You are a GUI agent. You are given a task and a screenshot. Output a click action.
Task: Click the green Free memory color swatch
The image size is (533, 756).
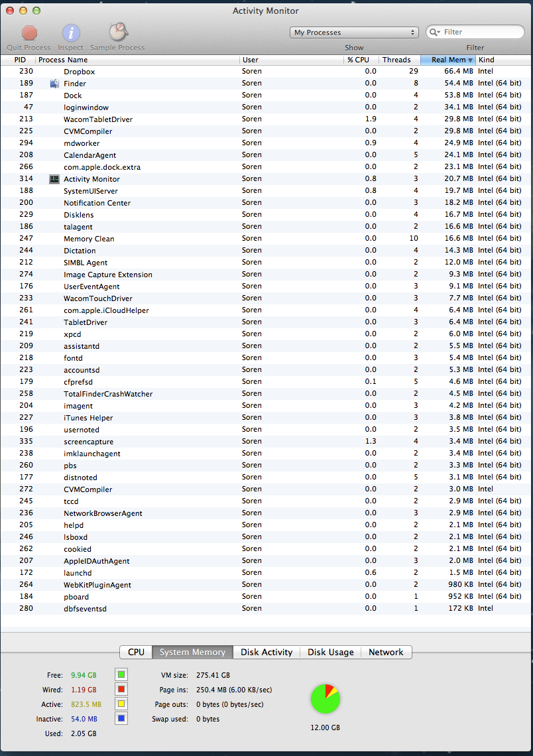pyautogui.click(x=121, y=674)
